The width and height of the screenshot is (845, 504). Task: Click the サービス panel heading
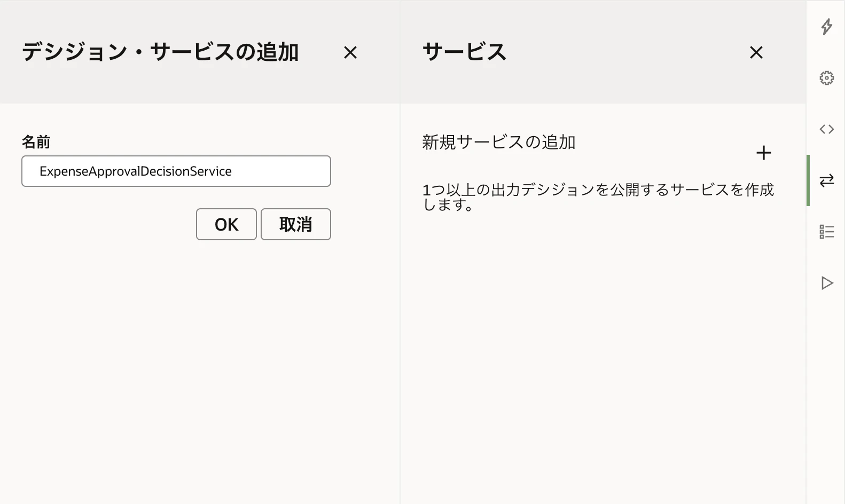(x=464, y=52)
